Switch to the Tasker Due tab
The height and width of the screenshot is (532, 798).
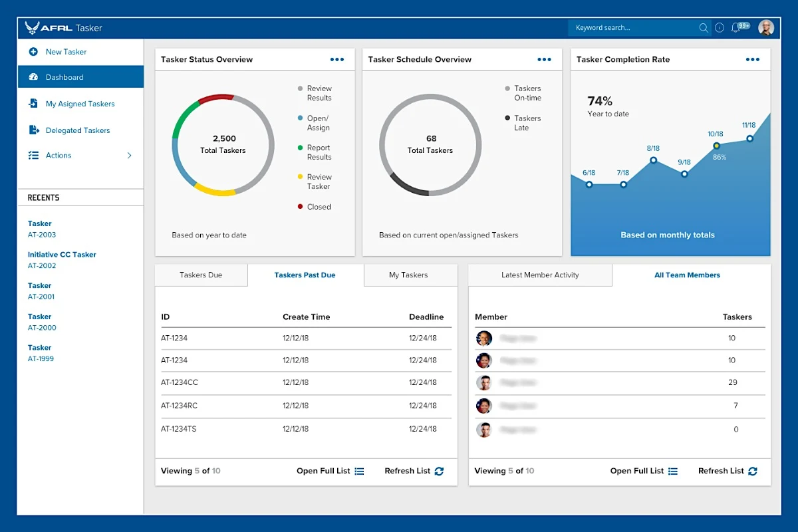[x=201, y=275]
